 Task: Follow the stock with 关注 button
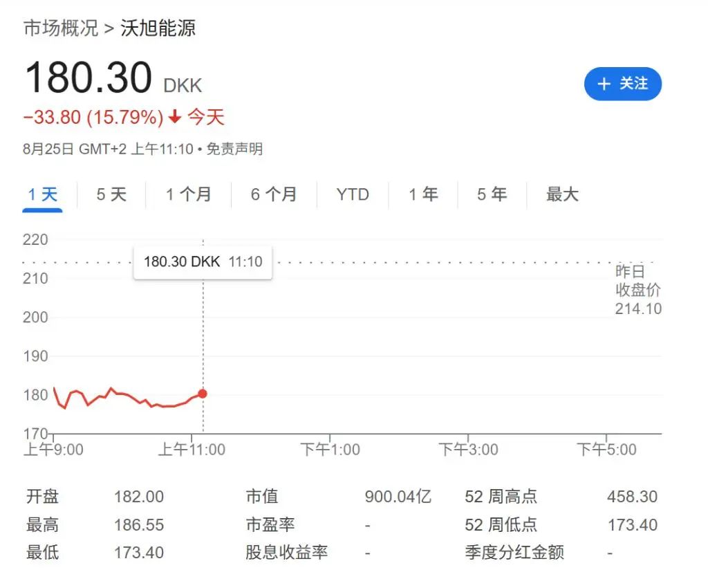tap(623, 84)
